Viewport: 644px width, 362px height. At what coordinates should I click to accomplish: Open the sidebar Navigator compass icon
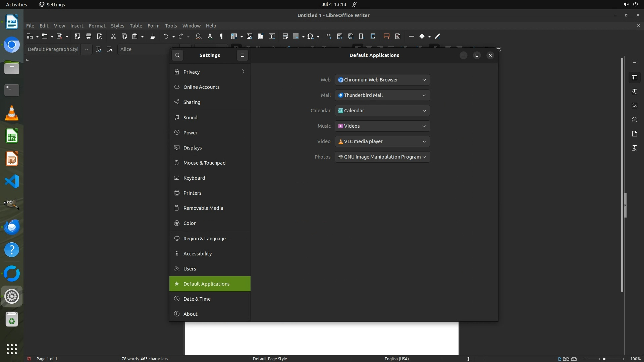click(x=634, y=120)
